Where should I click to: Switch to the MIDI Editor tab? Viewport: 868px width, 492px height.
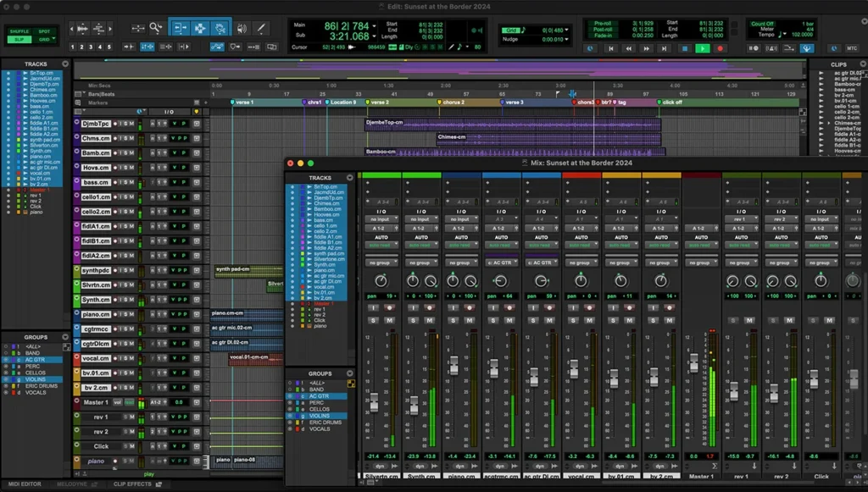coord(17,485)
